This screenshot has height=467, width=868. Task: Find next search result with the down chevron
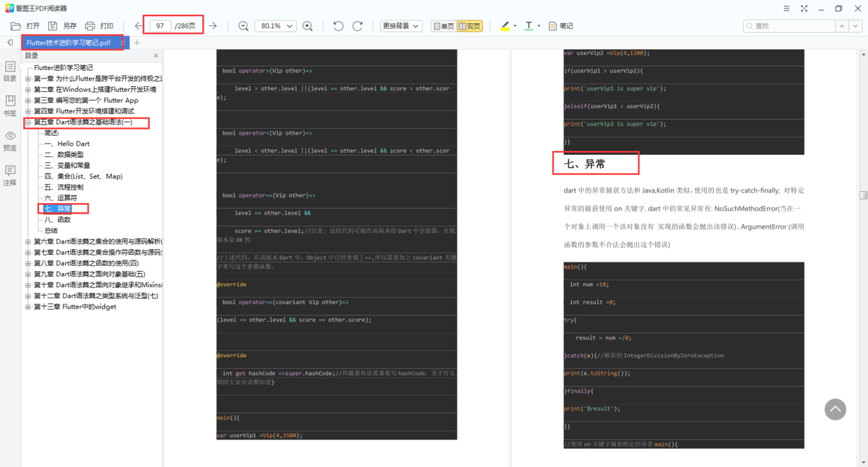pyautogui.click(x=855, y=26)
